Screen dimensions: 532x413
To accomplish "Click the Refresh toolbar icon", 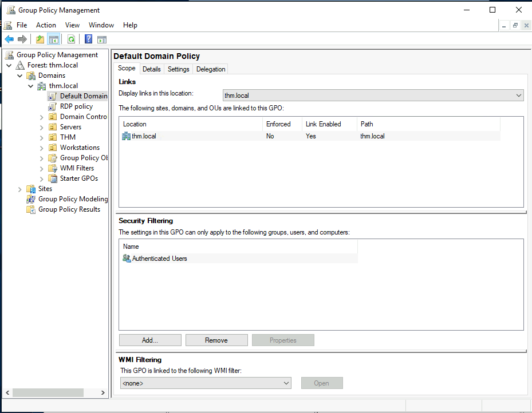I will [71, 39].
